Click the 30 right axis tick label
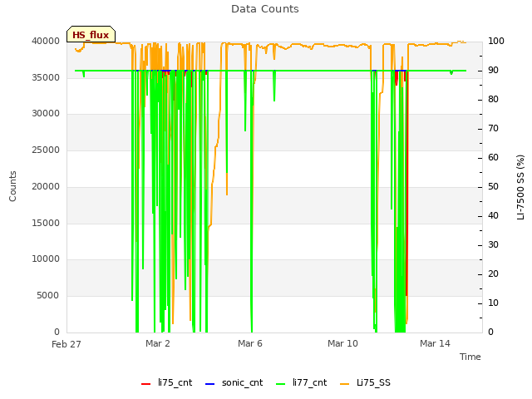The width and height of the screenshot is (532, 399). 493,244
